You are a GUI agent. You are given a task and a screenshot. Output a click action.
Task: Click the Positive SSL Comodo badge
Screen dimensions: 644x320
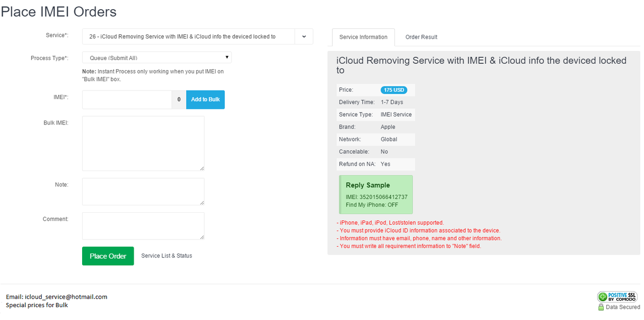(617, 296)
